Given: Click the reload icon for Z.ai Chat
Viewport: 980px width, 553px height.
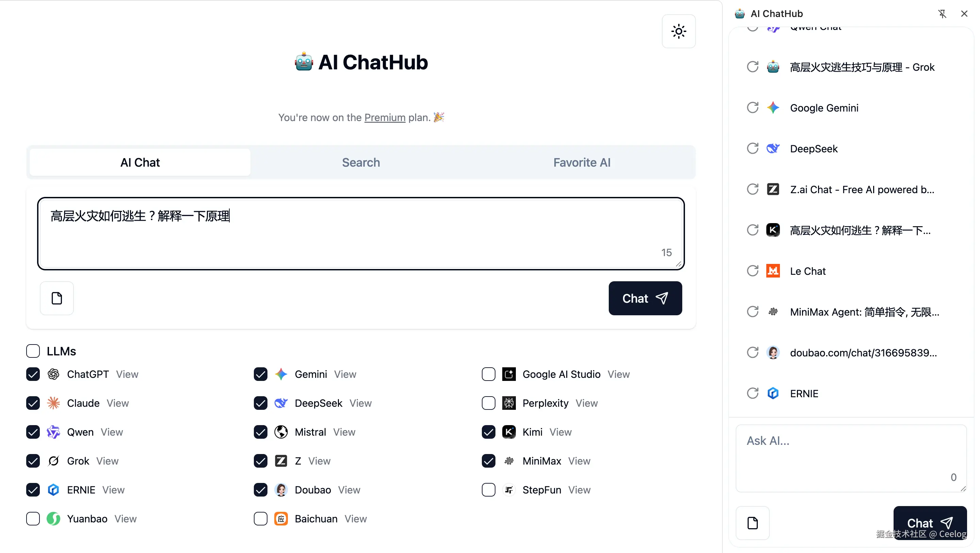Looking at the screenshot, I should [x=752, y=189].
